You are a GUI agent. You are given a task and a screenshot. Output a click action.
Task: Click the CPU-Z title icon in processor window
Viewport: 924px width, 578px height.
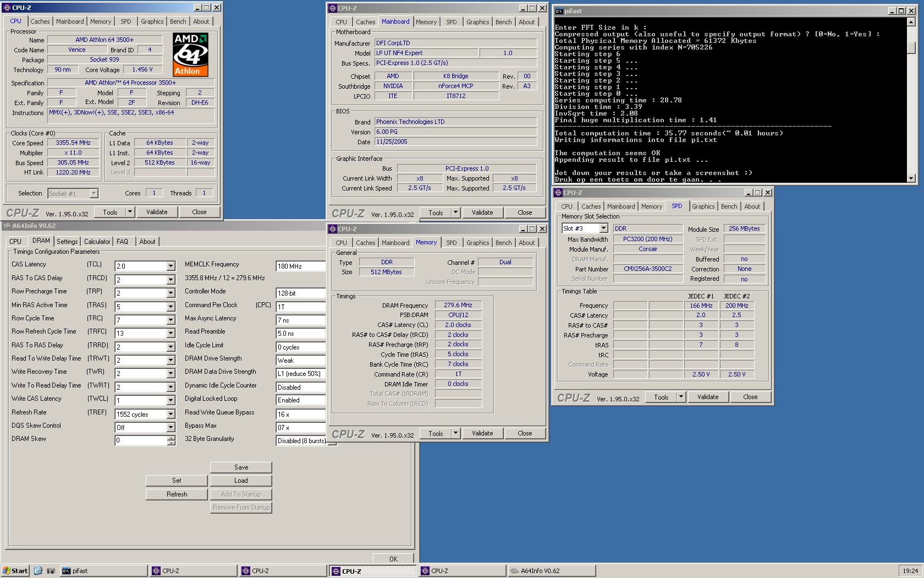(7, 8)
